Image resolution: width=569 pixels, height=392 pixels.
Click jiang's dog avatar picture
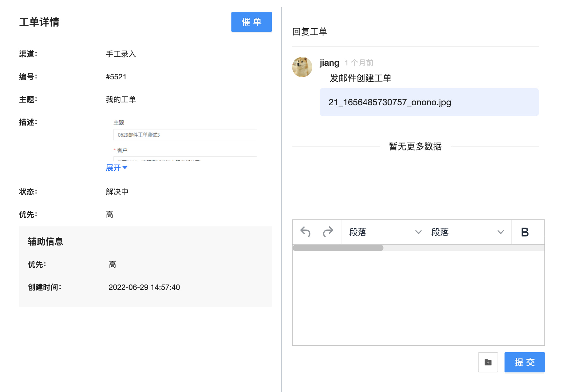tap(302, 67)
